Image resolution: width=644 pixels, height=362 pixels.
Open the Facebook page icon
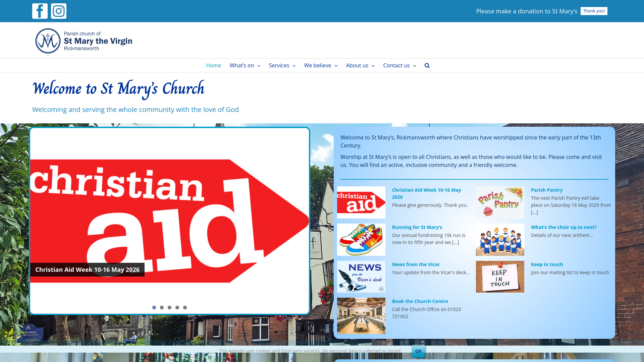pos(40,11)
